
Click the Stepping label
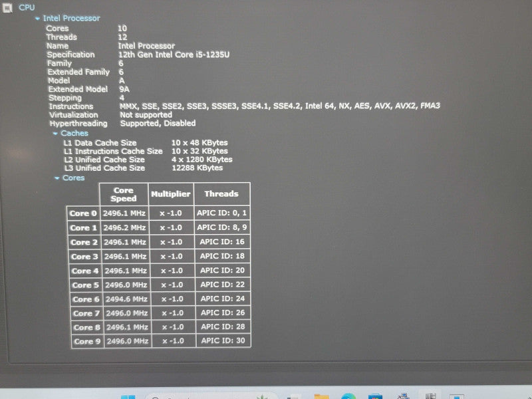pos(65,98)
